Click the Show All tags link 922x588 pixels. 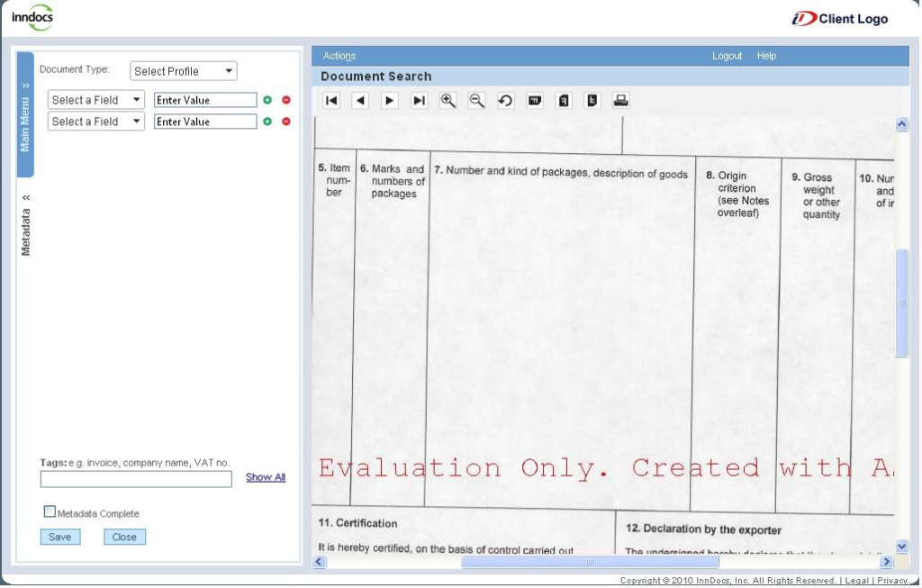click(266, 477)
